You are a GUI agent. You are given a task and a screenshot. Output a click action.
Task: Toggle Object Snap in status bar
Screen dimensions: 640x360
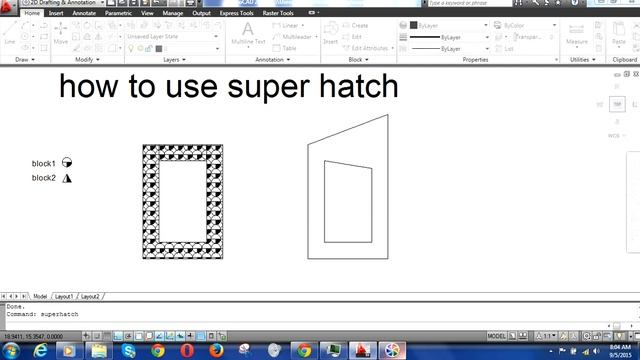pyautogui.click(x=139, y=336)
